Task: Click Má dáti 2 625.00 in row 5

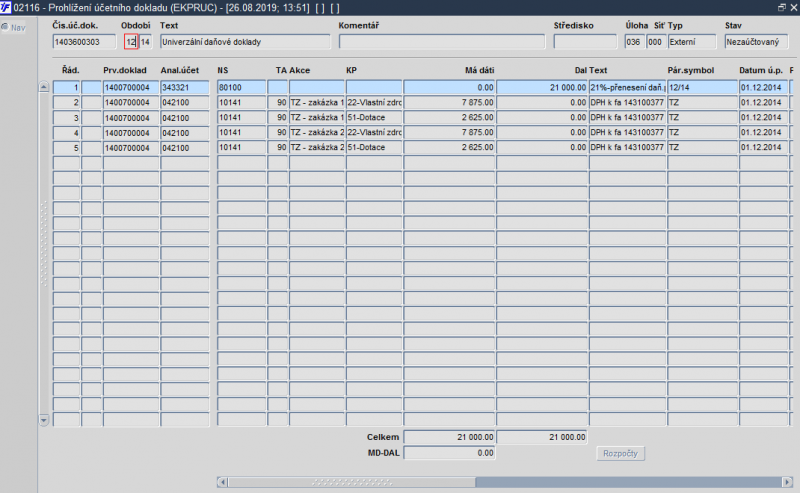Action: [449, 147]
